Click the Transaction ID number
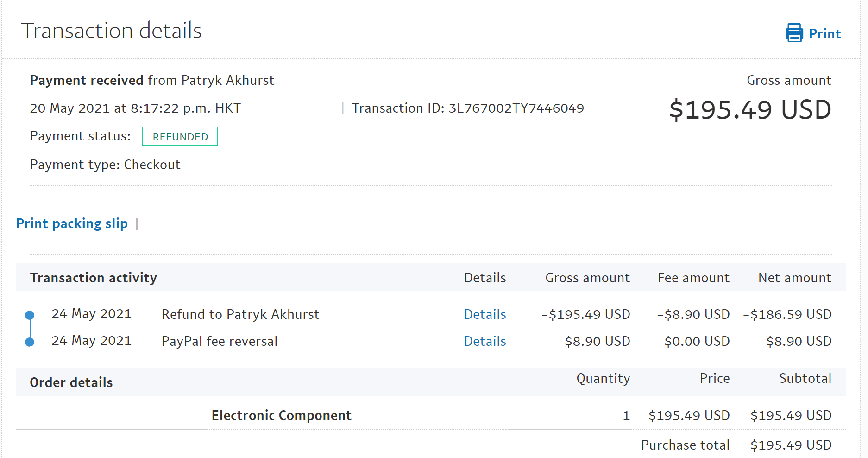The width and height of the screenshot is (868, 458). pyautogui.click(x=516, y=108)
